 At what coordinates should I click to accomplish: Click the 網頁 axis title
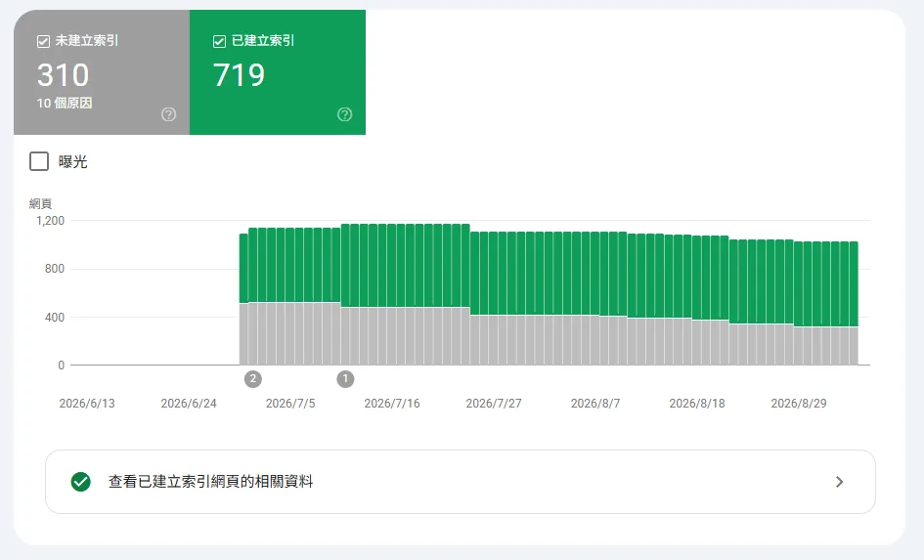coord(41,203)
